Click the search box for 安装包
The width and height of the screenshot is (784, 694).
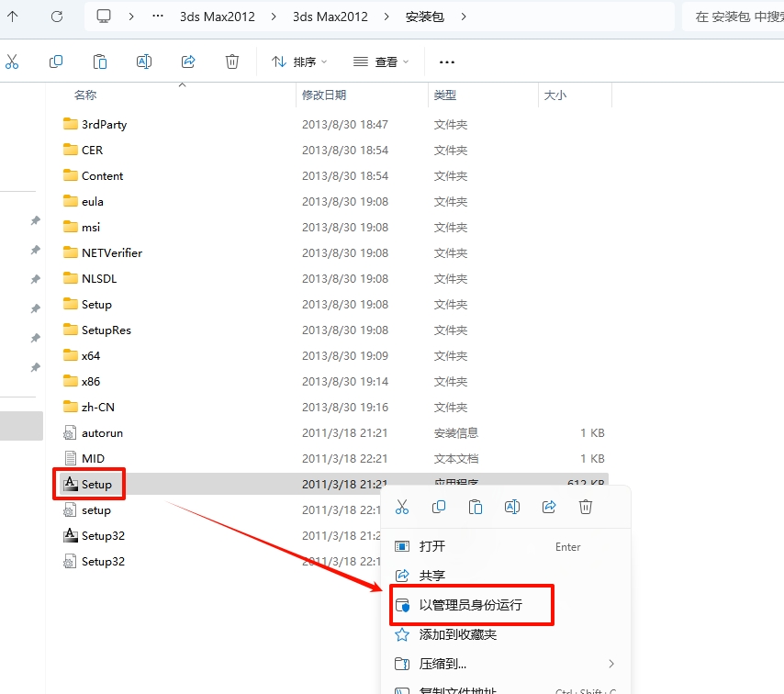[x=734, y=17]
